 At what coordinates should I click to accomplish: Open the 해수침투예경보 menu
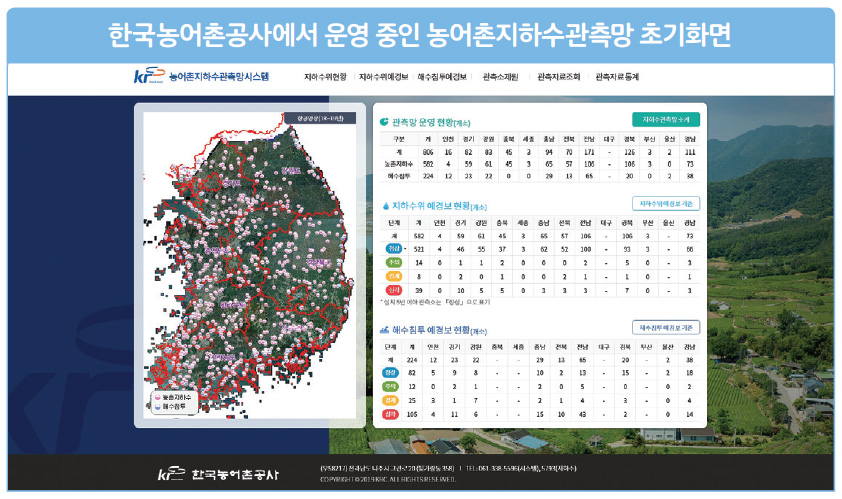tap(442, 77)
